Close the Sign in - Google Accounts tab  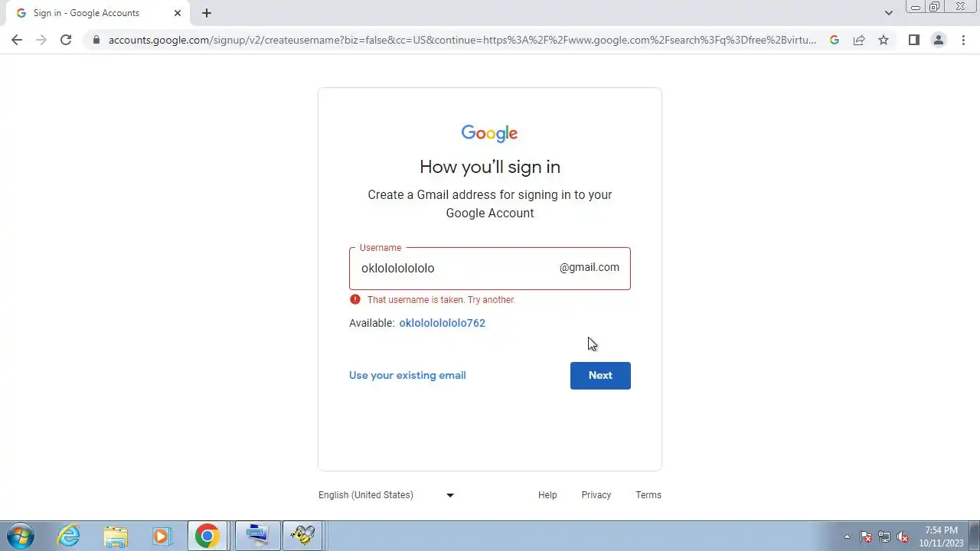[178, 13]
